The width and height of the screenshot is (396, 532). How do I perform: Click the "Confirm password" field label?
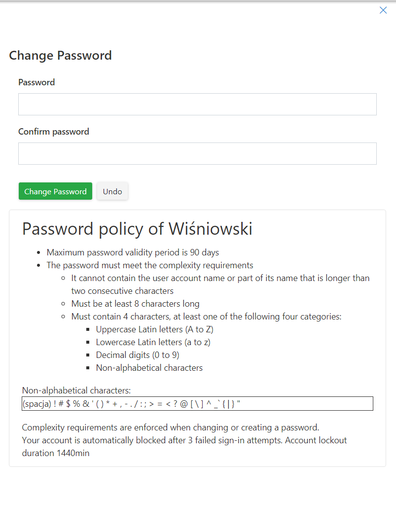[x=54, y=132]
